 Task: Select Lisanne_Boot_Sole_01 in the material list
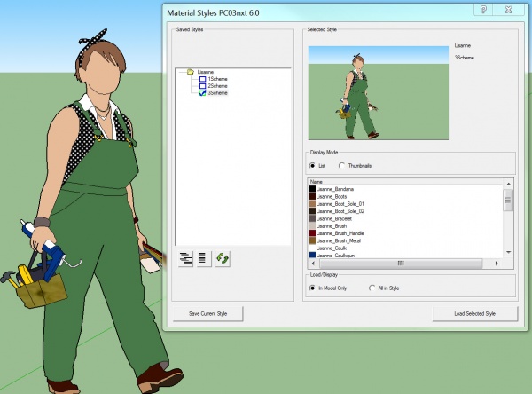click(x=340, y=203)
